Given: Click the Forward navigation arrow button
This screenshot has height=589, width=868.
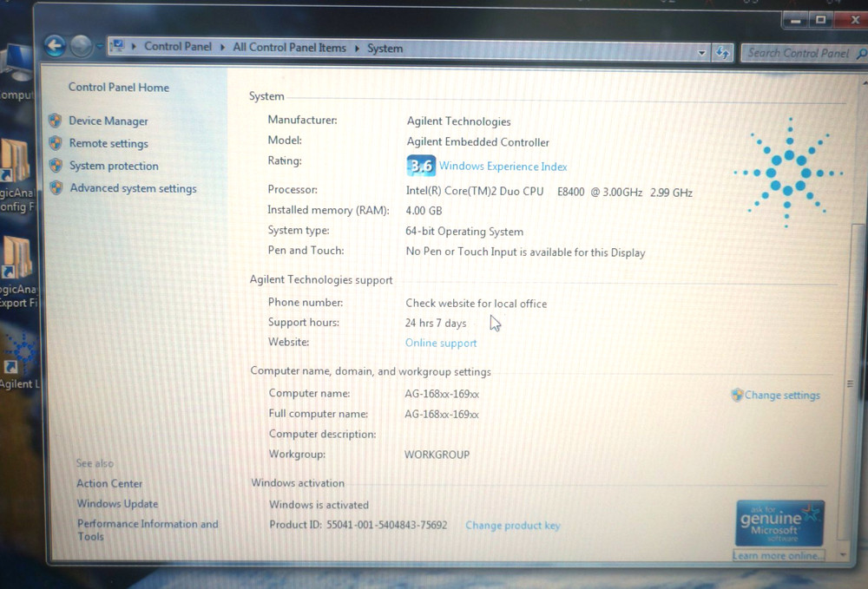Looking at the screenshot, I should point(81,46).
